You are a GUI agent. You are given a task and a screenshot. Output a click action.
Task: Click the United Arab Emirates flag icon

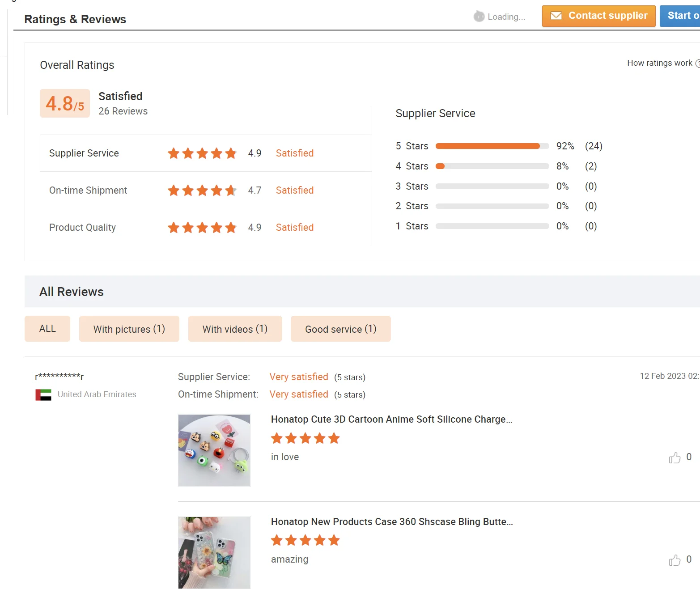click(x=43, y=395)
